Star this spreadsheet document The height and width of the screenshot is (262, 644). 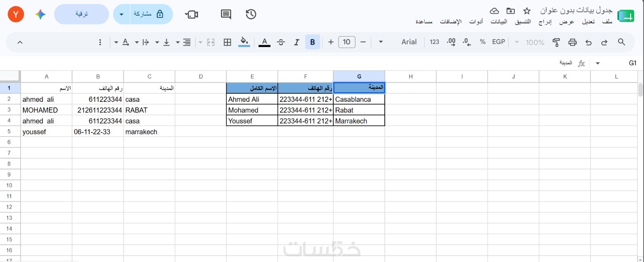[x=527, y=11]
